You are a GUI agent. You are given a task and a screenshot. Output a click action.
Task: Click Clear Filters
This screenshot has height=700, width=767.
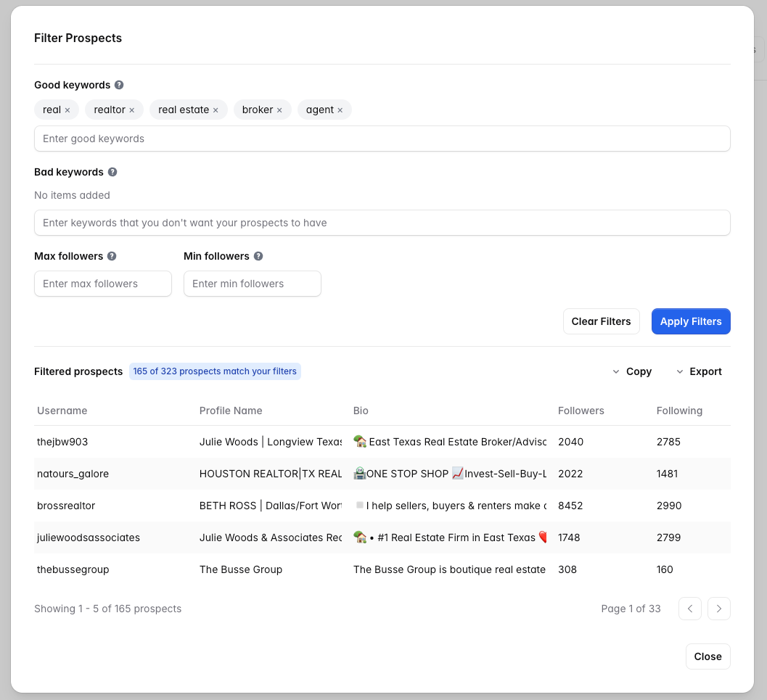[601, 321]
